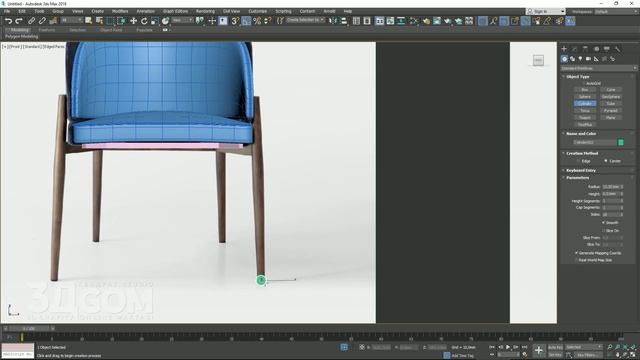640x360 pixels.
Task: Click the Redo arrow icon
Action: (x=19, y=20)
